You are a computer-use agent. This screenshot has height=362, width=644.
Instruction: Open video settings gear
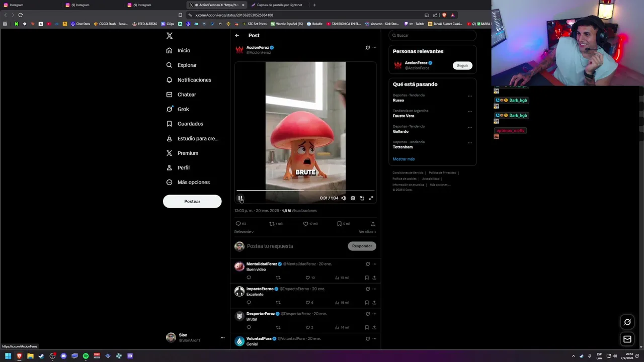coord(353,198)
